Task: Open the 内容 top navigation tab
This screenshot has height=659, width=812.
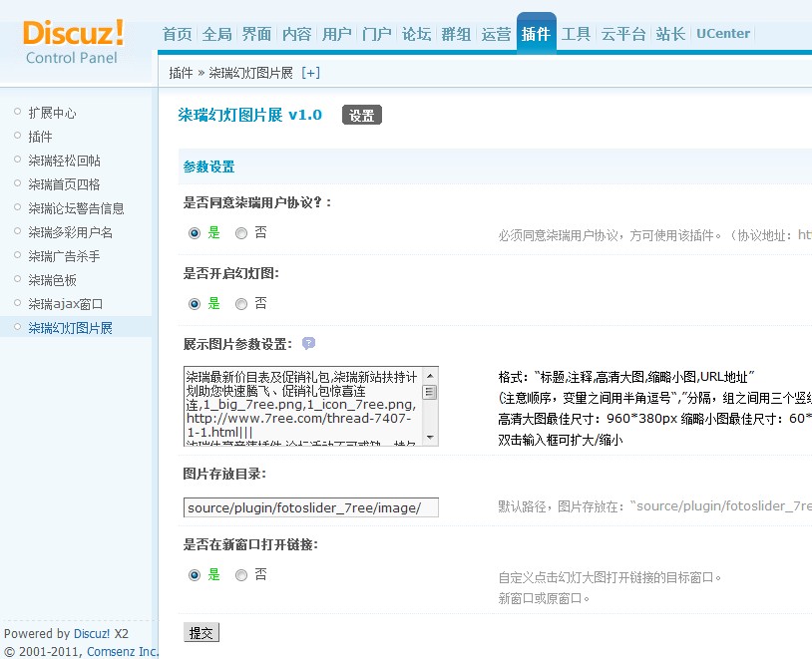Action: (x=296, y=34)
